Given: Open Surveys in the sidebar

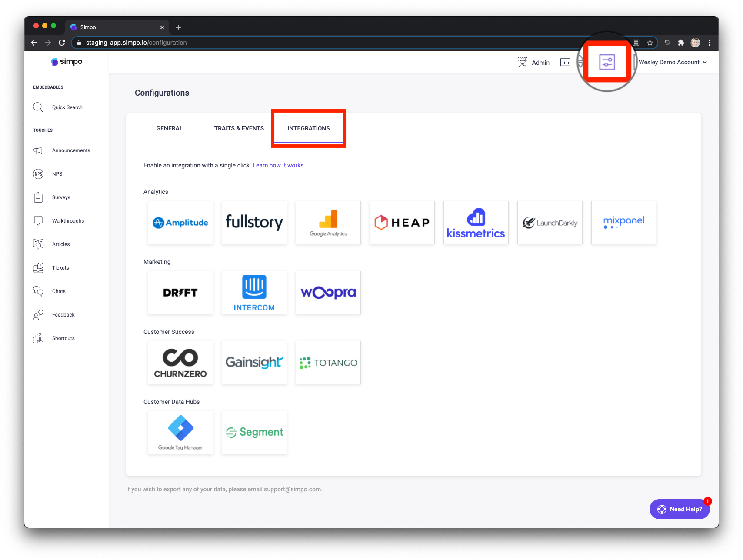Looking at the screenshot, I should [52, 197].
